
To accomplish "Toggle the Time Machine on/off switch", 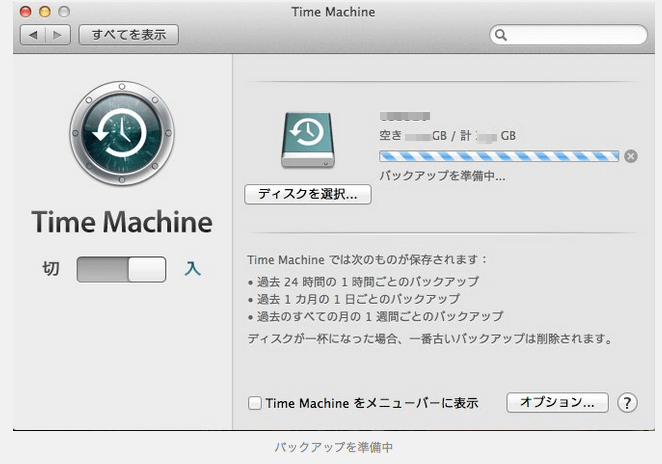I will pos(121,269).
